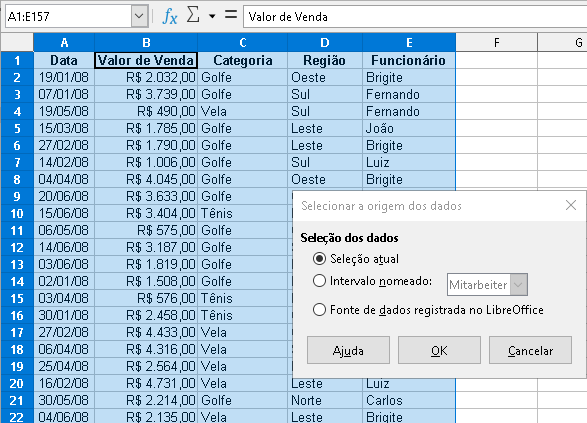
Task: Expand the Name Box dropdown arrow
Action: point(139,16)
